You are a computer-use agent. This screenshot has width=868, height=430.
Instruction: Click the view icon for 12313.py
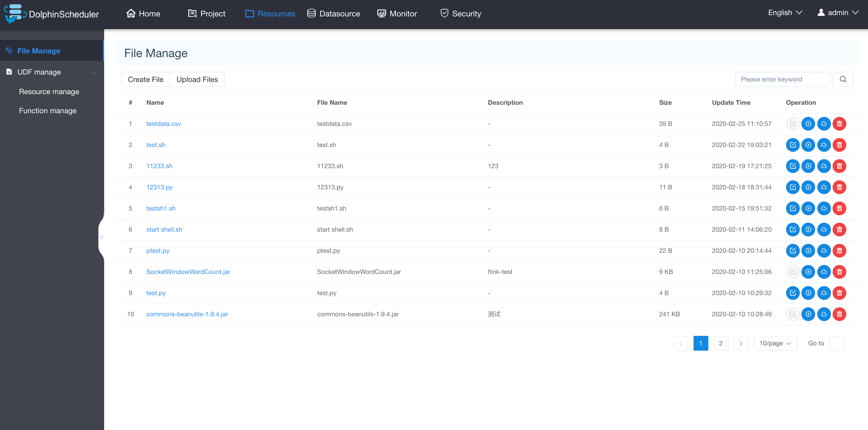tap(808, 187)
